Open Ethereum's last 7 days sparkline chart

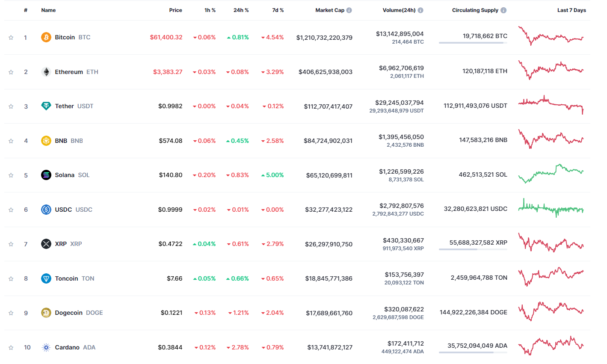coord(551,70)
